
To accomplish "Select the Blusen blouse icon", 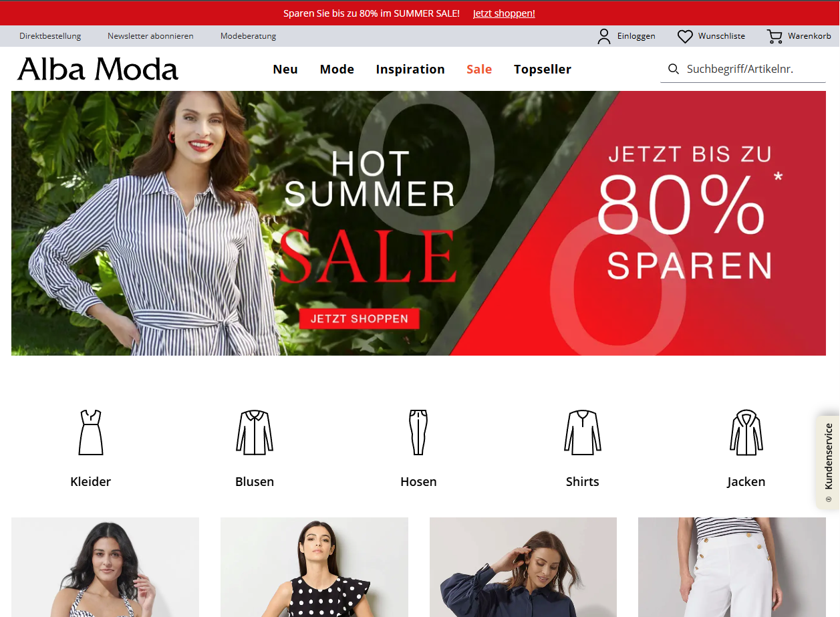I will (255, 433).
